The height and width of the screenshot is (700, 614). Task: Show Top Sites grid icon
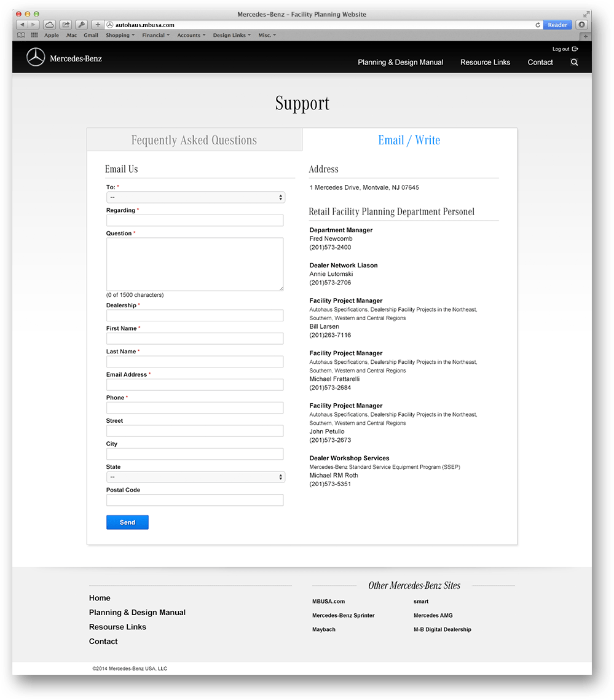[x=34, y=35]
